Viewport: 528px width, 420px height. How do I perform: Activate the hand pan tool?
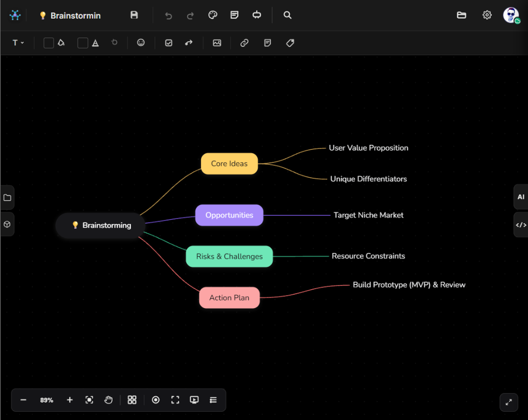click(108, 400)
